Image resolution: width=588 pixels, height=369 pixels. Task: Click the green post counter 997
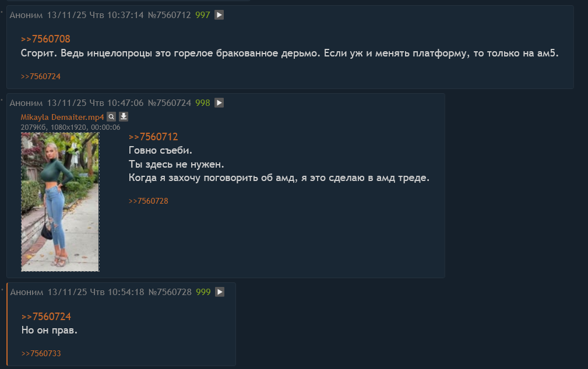coord(202,15)
